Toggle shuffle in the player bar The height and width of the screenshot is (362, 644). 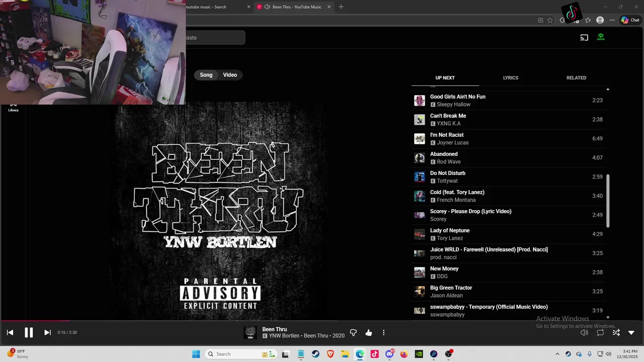coord(616,332)
